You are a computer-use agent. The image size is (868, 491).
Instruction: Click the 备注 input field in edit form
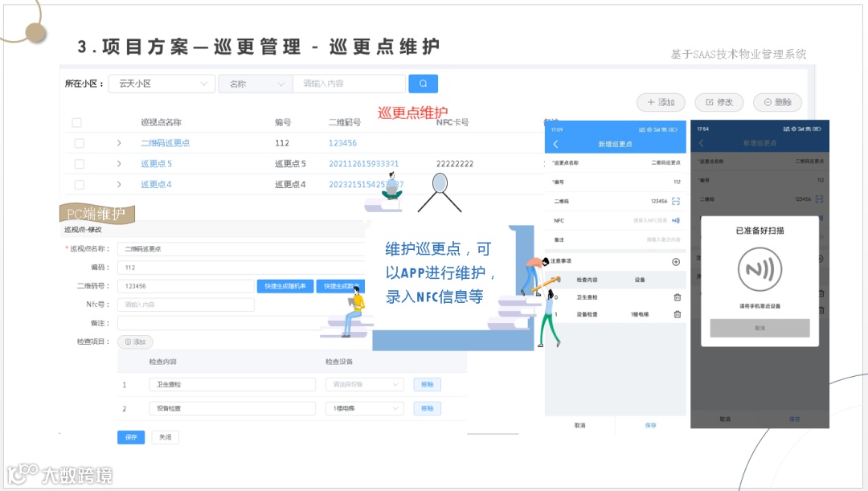pyautogui.click(x=242, y=323)
